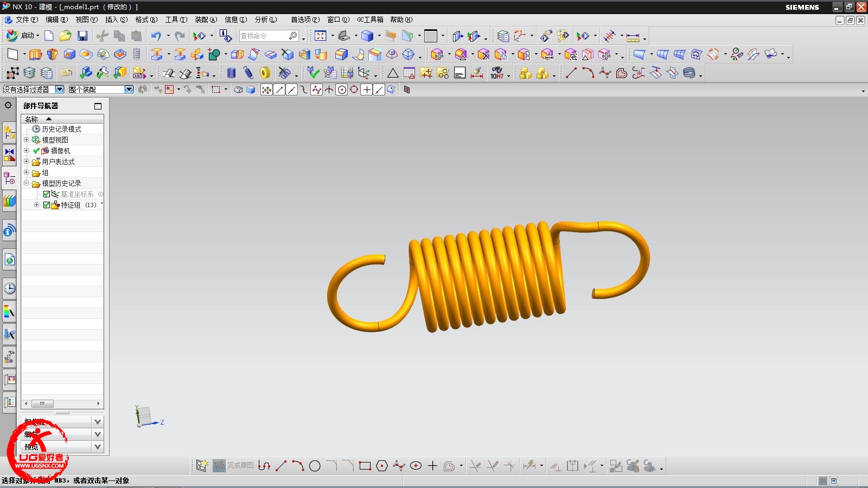The image size is (868, 488).
Task: Toggle the snap Existing Point plus option
Action: click(367, 90)
